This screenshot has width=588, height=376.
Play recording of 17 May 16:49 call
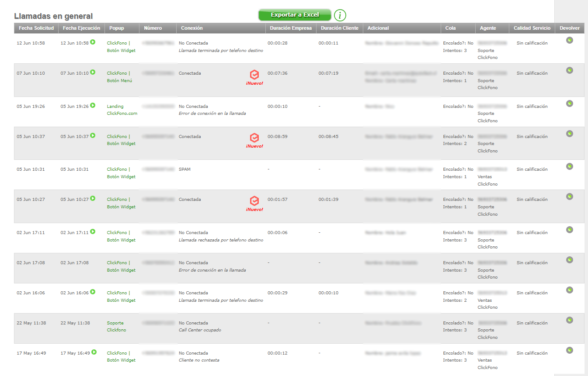(x=94, y=352)
